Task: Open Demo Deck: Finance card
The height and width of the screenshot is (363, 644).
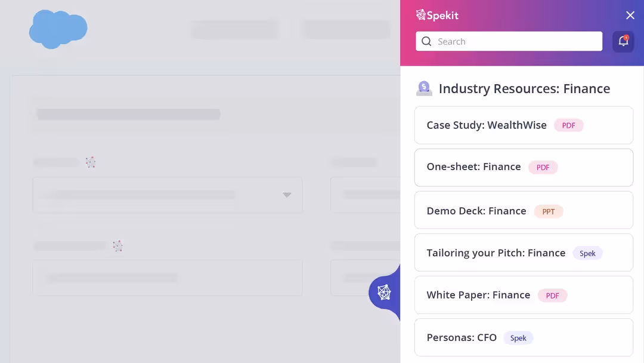Action: pyautogui.click(x=524, y=210)
